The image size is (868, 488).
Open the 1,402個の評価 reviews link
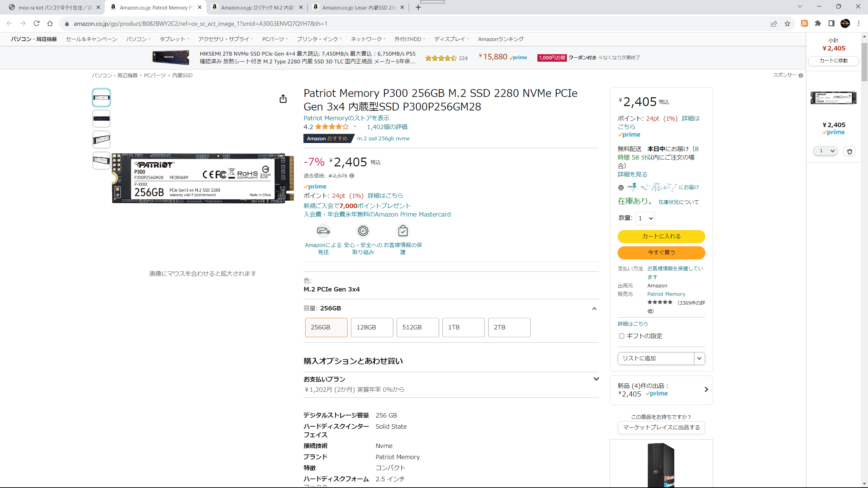tap(387, 127)
